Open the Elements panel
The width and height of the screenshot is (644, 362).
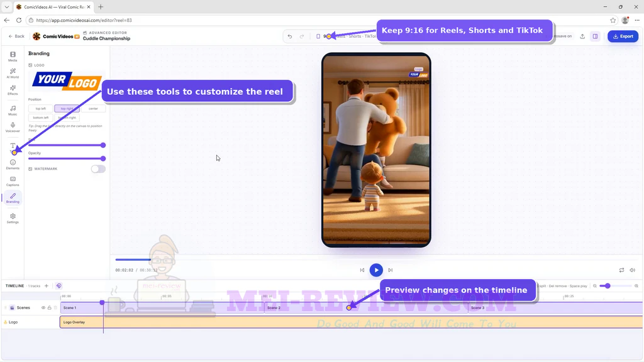pos(13,165)
